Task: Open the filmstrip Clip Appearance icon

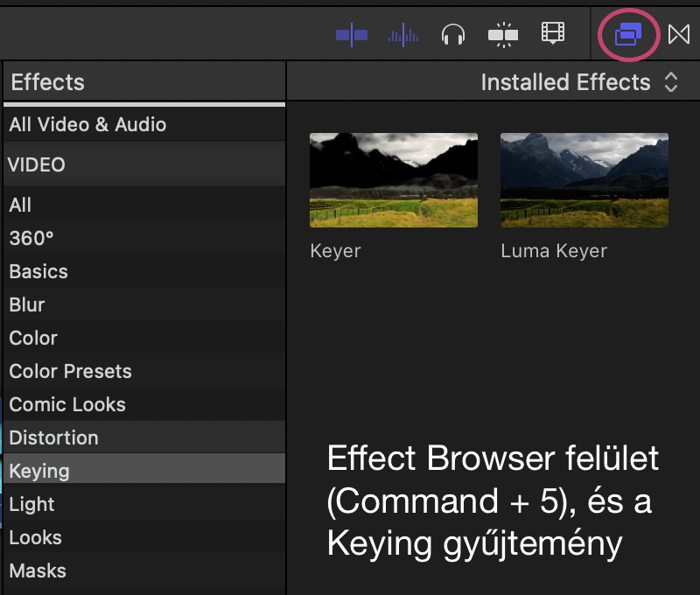Action: pos(553,33)
